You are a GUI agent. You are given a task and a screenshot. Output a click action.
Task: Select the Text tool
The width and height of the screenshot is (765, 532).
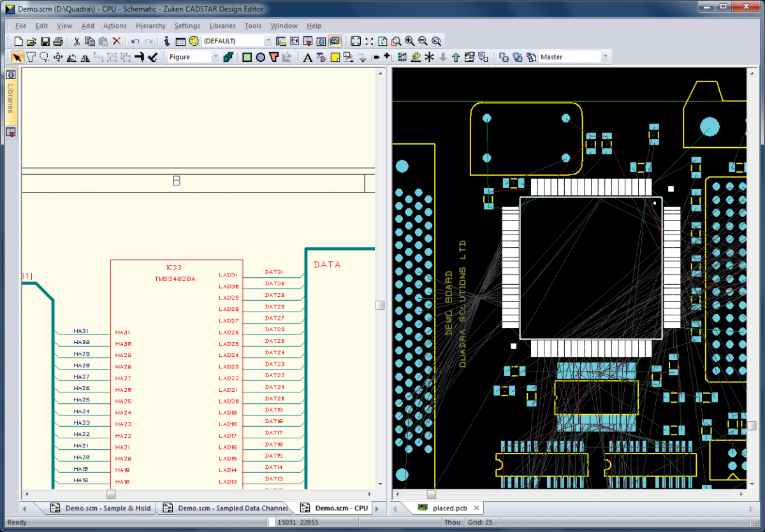307,57
